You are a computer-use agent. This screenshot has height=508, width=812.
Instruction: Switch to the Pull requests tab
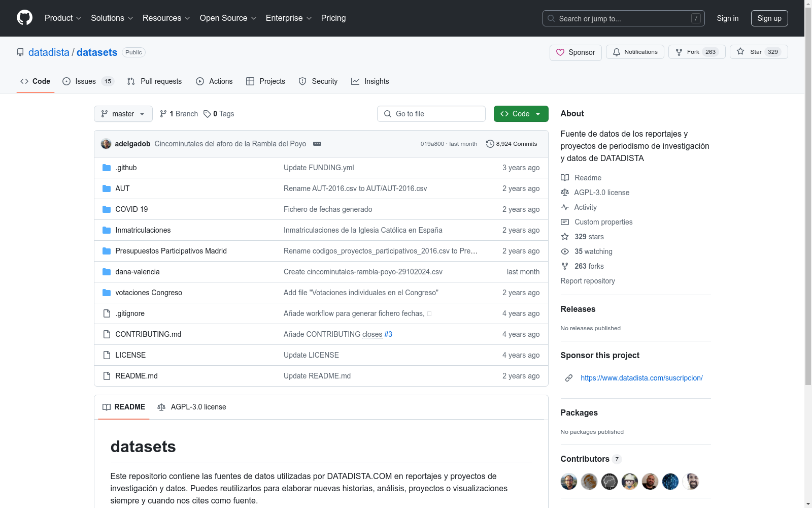pyautogui.click(x=154, y=81)
